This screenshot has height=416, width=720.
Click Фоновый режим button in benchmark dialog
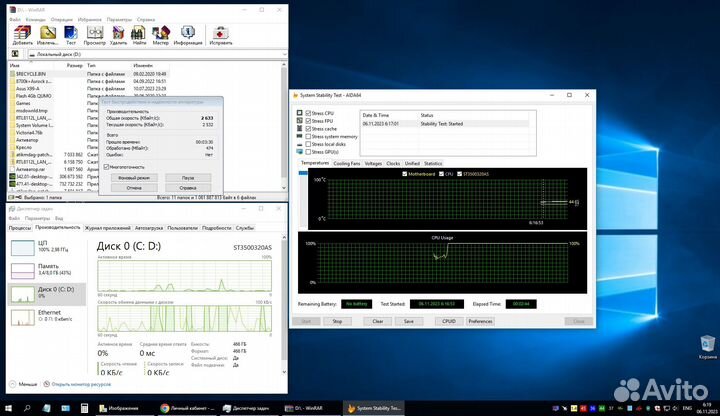(x=134, y=178)
